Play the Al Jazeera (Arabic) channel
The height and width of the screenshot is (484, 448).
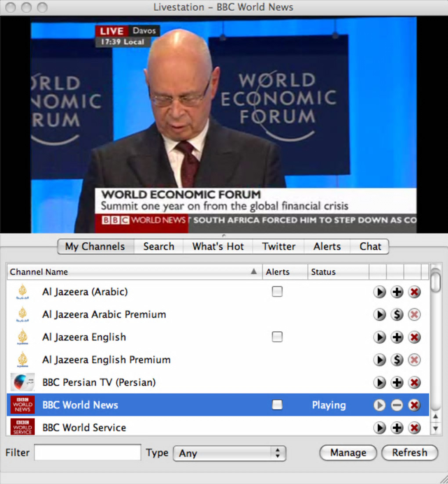pos(379,292)
